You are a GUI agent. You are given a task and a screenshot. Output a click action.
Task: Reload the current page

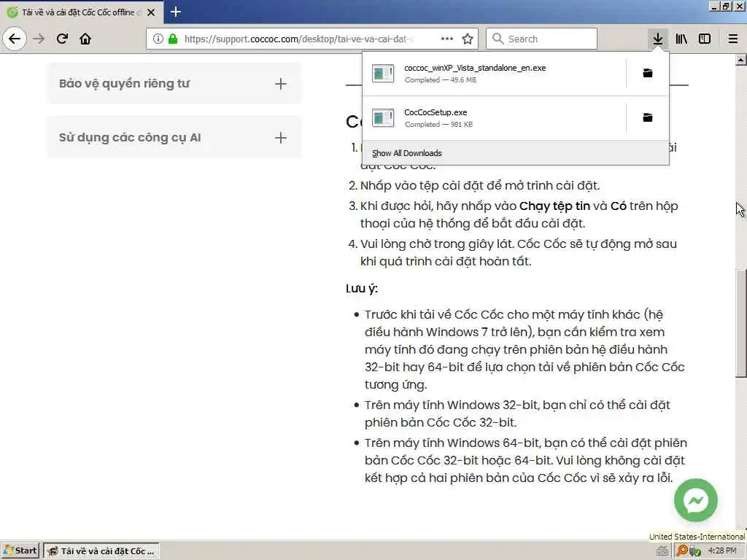coord(62,39)
